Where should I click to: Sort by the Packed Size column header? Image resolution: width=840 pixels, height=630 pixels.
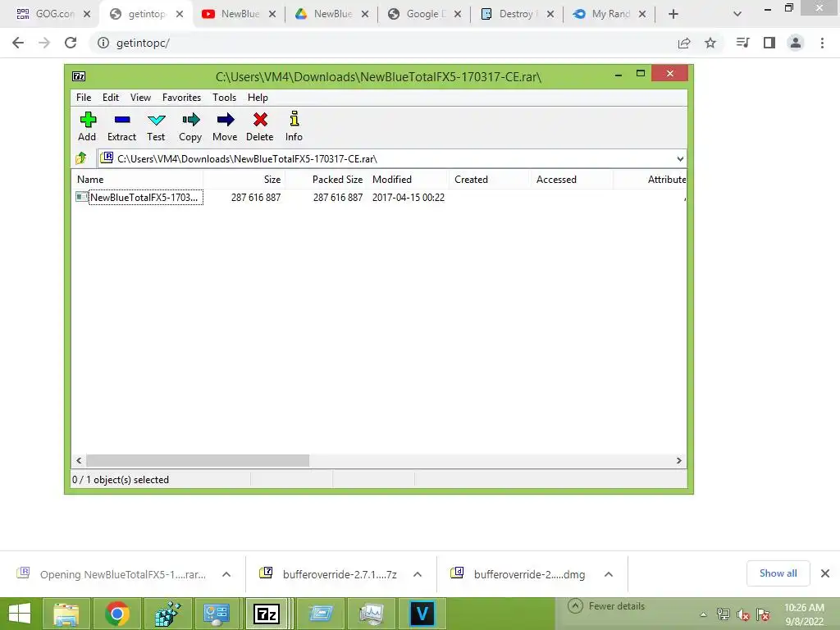pos(326,180)
